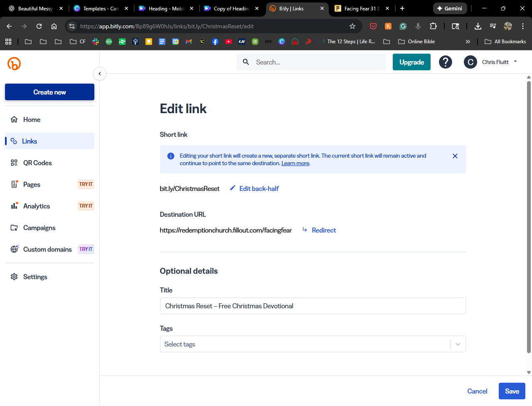
Task: Show hidden bookmarks with the double chevron
Action: point(468,42)
